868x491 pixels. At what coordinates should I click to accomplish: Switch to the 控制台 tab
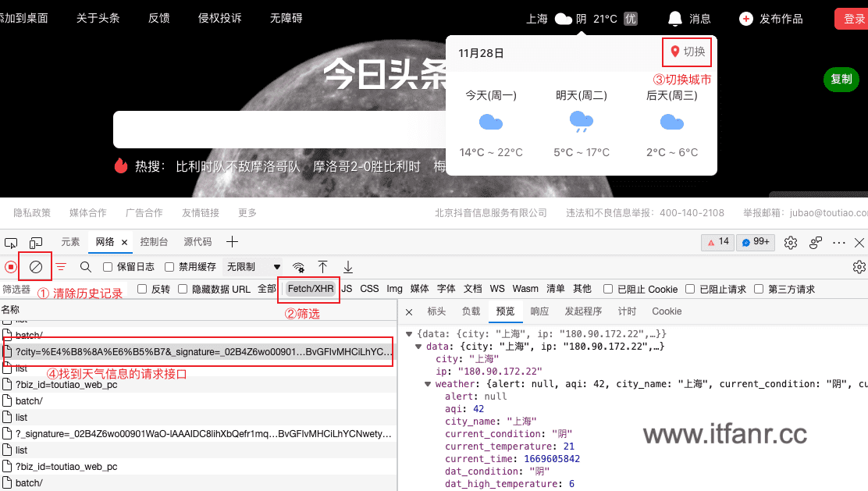pyautogui.click(x=154, y=242)
